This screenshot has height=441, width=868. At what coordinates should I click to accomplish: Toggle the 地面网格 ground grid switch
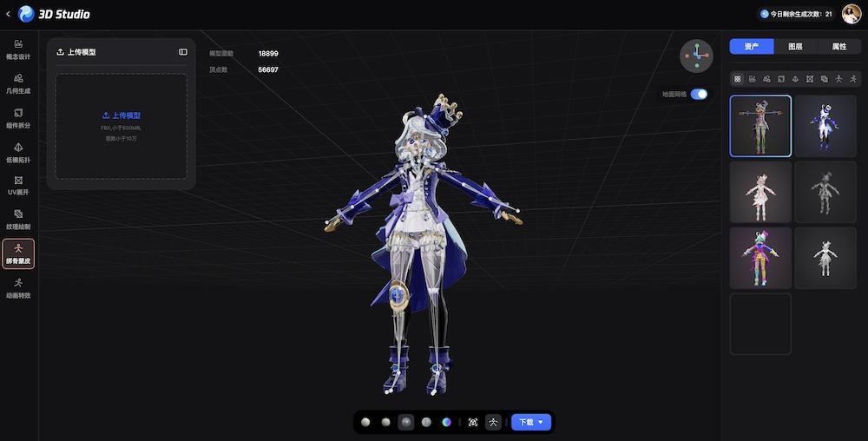[699, 94]
